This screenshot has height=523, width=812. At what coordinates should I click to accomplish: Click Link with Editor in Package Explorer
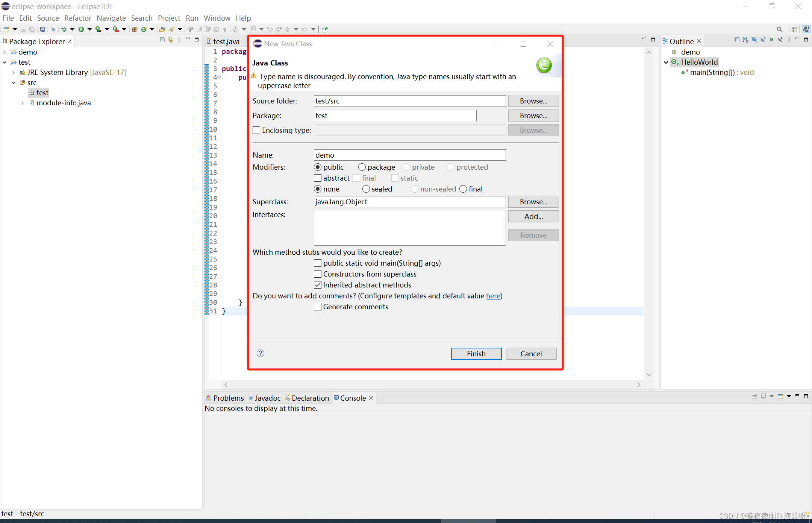point(171,40)
